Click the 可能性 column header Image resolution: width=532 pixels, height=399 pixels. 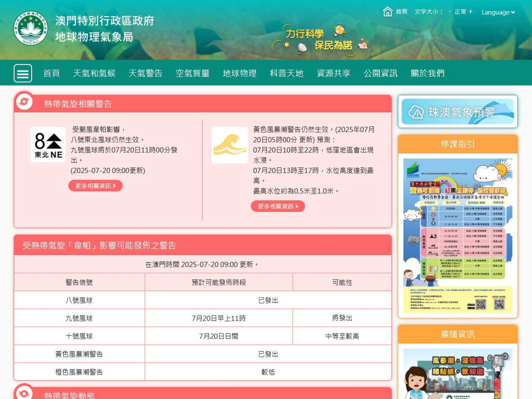click(x=342, y=282)
